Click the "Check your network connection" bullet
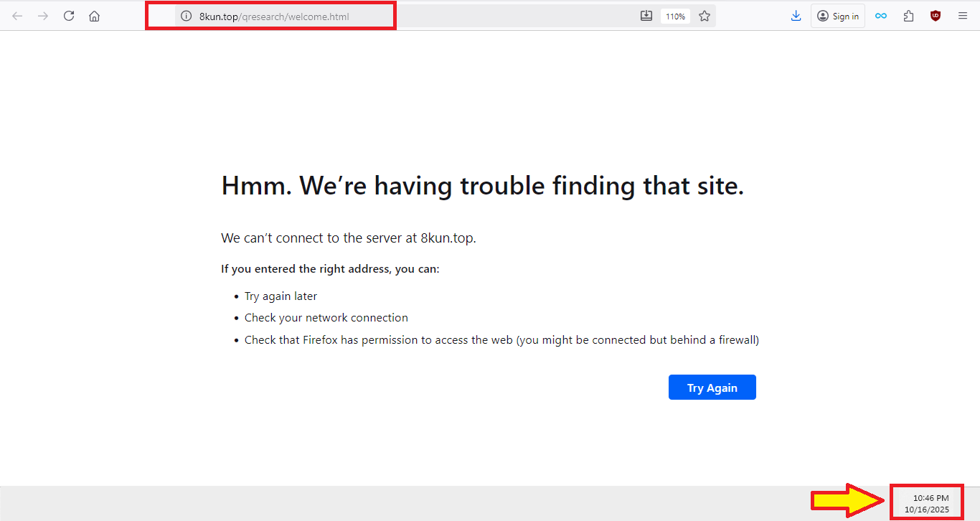The height and width of the screenshot is (521, 980). (x=326, y=318)
